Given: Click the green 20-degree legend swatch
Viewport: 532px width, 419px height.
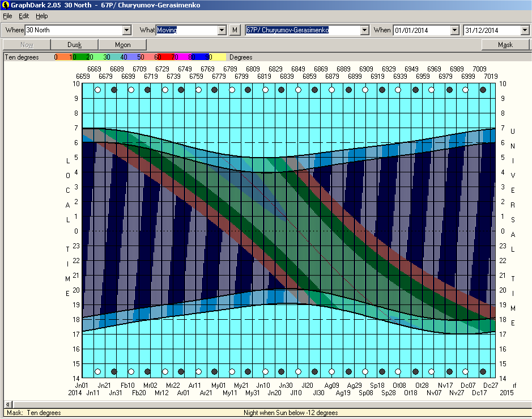Looking at the screenshot, I should click(x=90, y=57).
